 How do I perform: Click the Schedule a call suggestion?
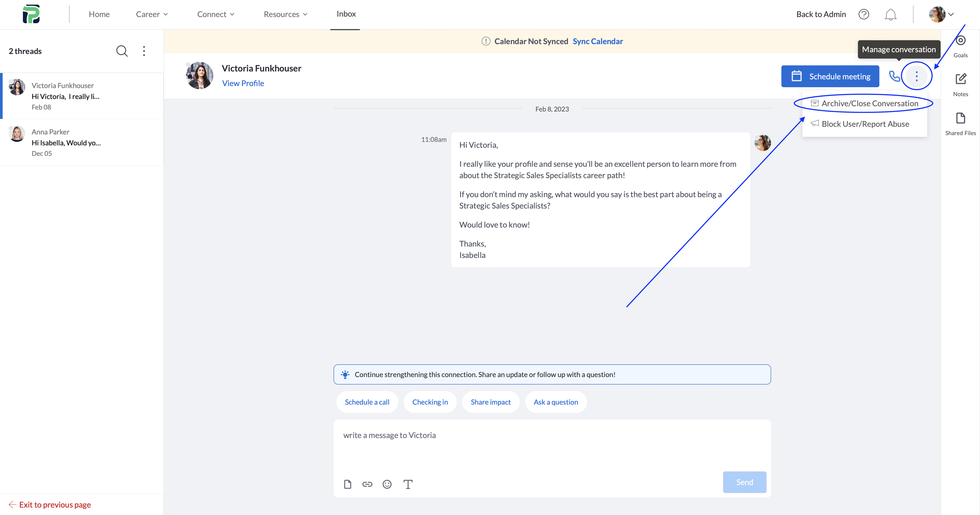[367, 402]
